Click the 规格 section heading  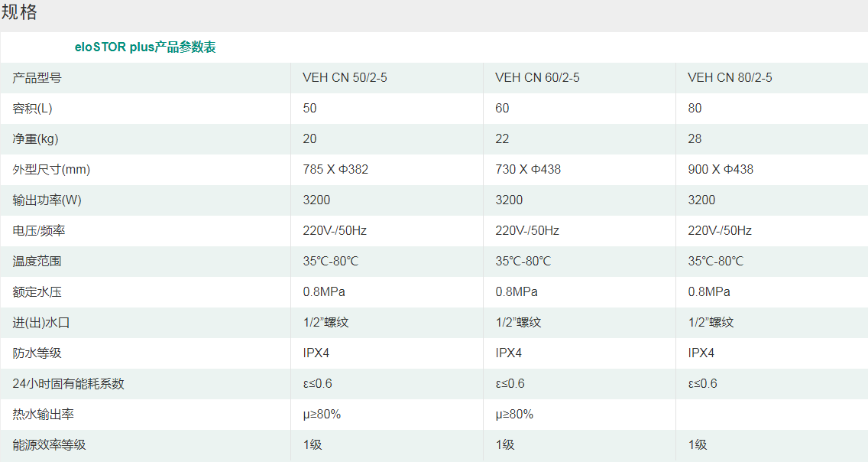coord(19,13)
